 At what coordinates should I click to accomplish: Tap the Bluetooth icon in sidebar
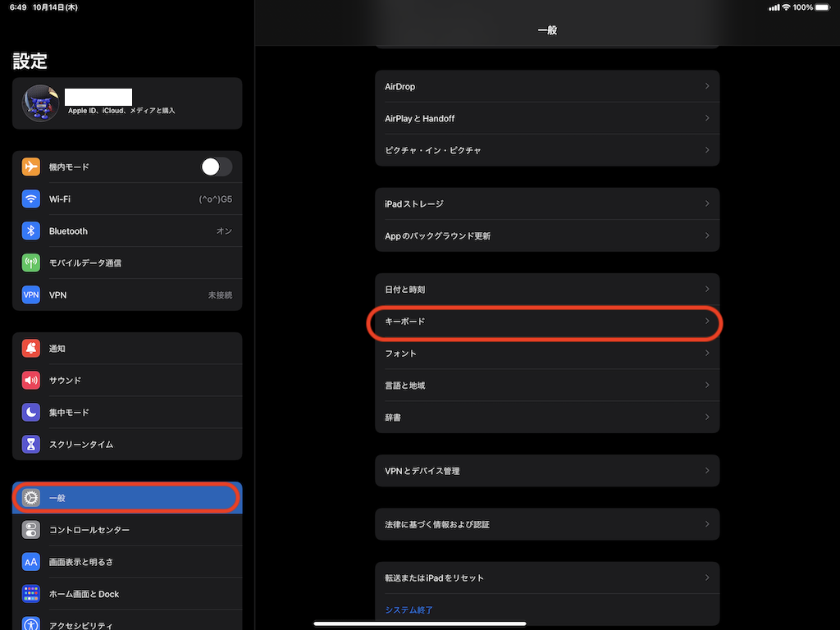click(31, 231)
